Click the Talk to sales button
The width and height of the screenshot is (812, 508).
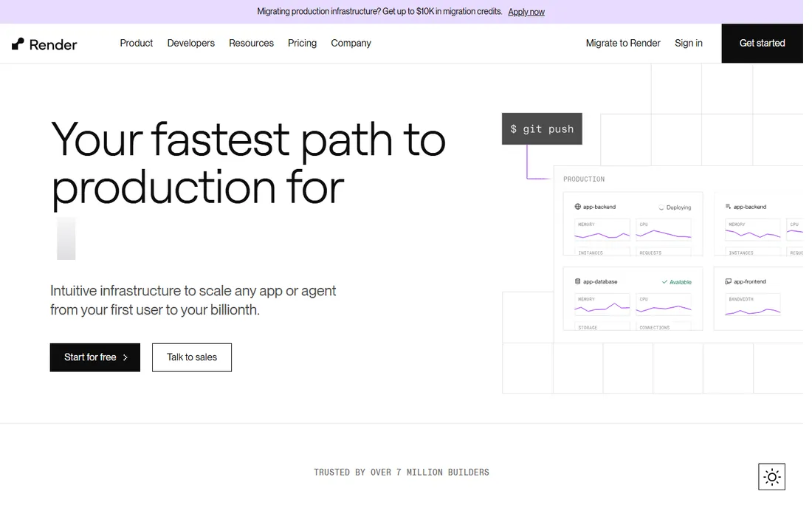click(x=192, y=357)
